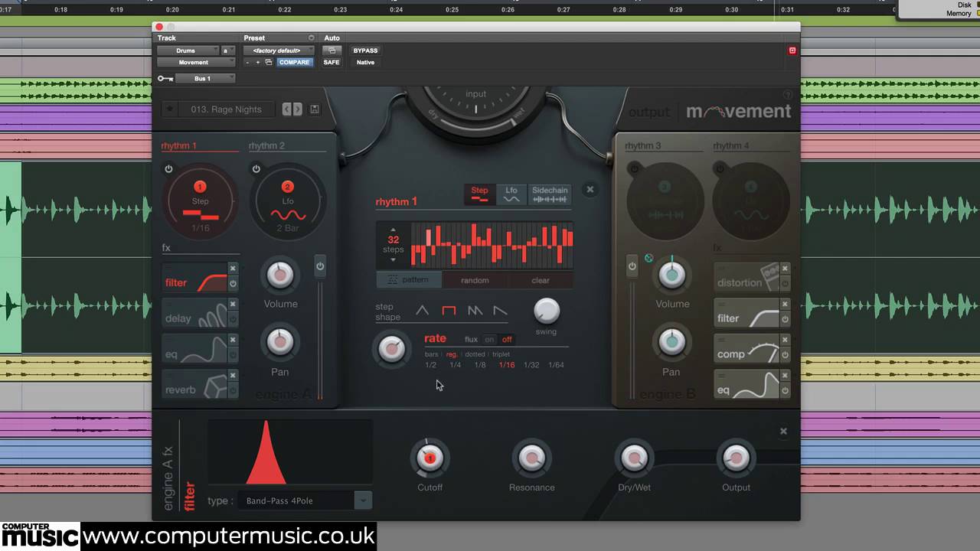Screen dimensions: 980x551
Task: Click the pattern button
Action: click(410, 280)
